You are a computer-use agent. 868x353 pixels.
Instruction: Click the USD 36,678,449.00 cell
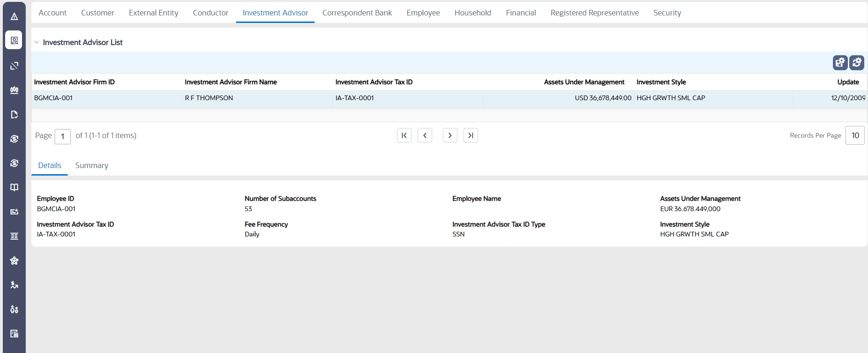tap(559, 98)
